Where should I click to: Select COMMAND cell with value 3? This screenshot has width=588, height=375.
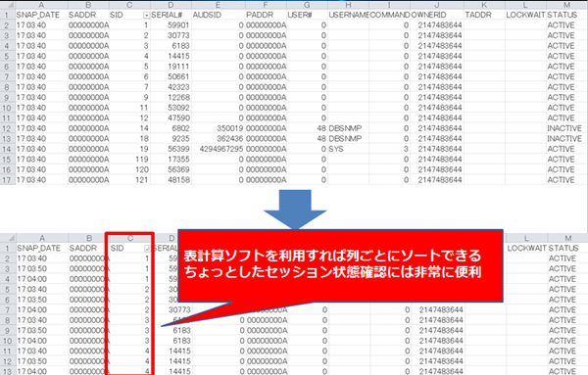click(x=390, y=149)
